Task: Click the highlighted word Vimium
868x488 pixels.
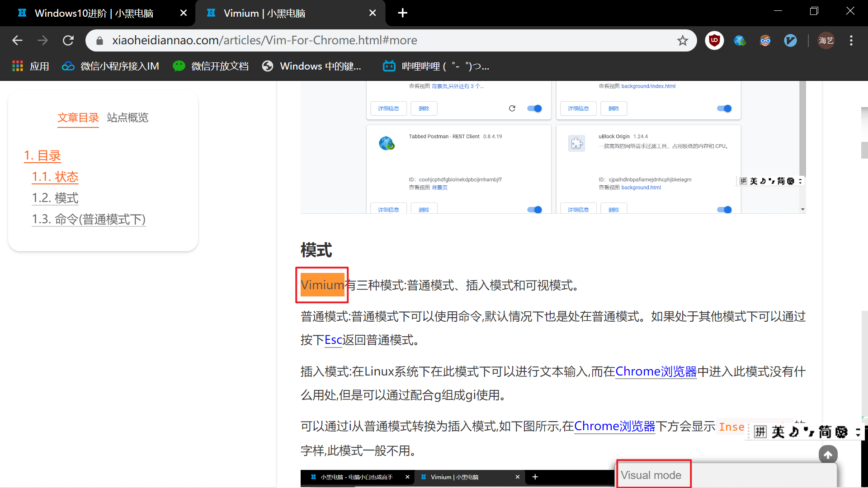Action: click(322, 285)
